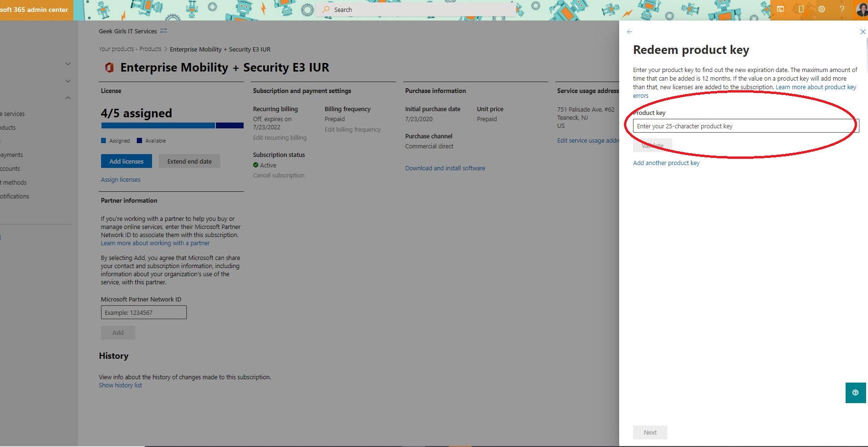Viewport: 868px width, 447px height.
Task: Click the teal floating help button
Action: [855, 393]
